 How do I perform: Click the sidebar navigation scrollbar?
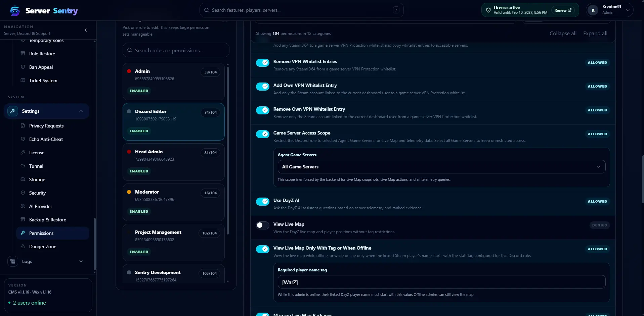click(x=95, y=244)
